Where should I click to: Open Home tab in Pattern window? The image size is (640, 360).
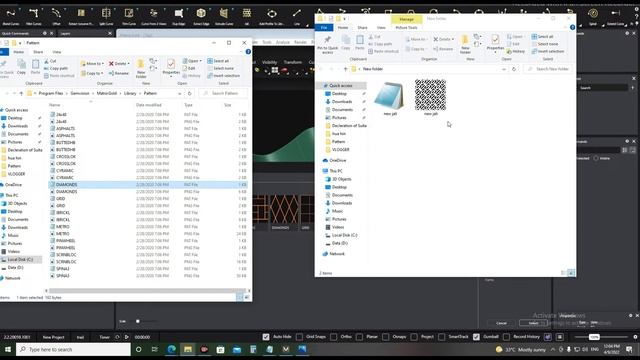point(19,52)
